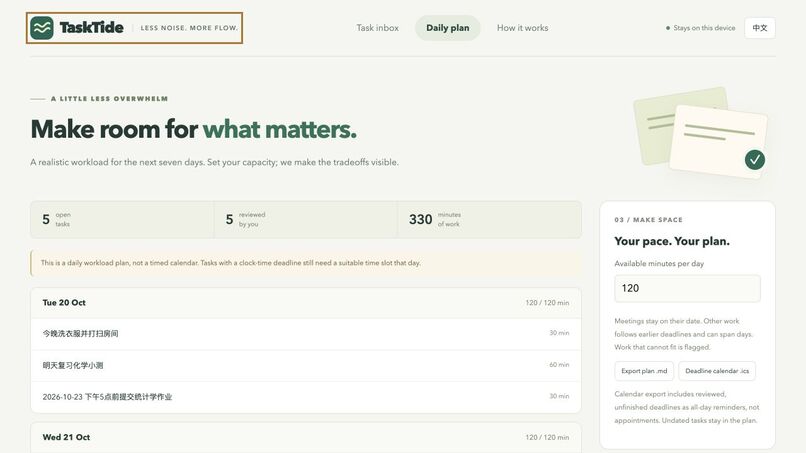Image resolution: width=806 pixels, height=453 pixels.
Task: Click the Tue 20 Oct day header
Action: [x=306, y=303]
